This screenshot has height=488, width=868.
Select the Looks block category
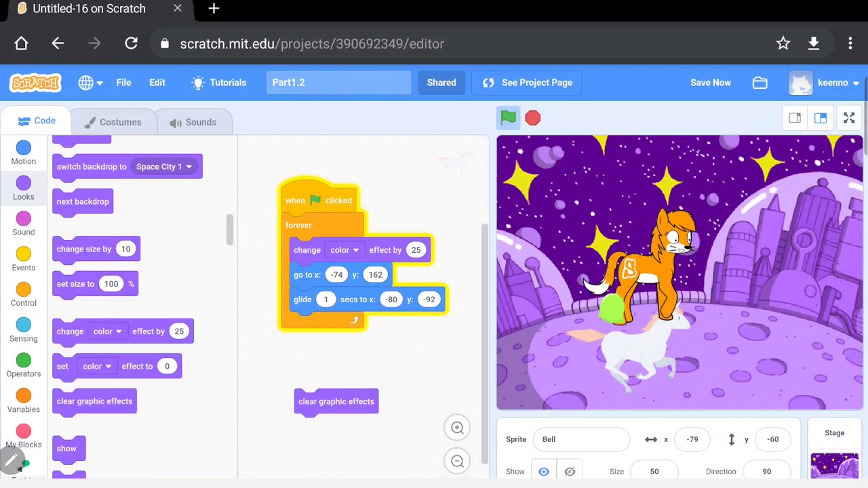click(x=24, y=188)
